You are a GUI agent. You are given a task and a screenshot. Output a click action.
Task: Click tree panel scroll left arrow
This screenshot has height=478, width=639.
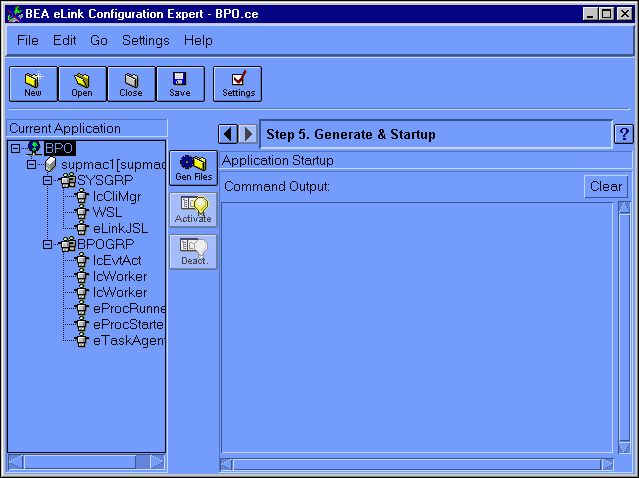pos(15,462)
